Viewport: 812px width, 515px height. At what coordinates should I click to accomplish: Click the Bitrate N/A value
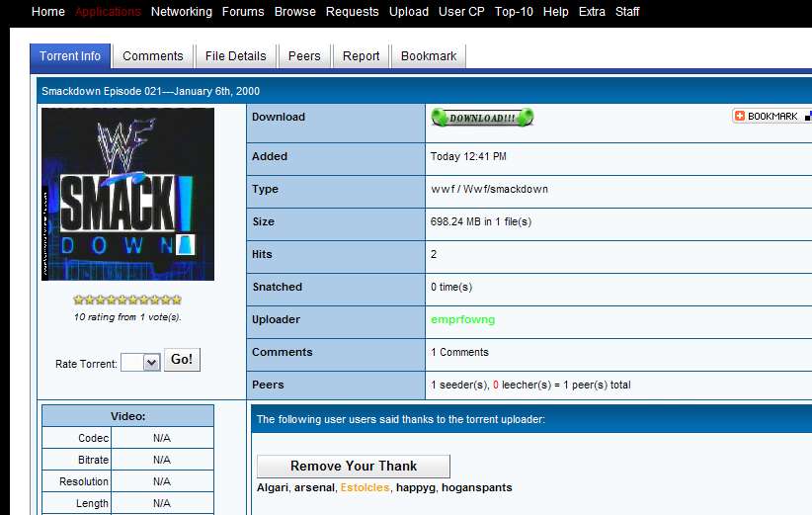[162, 460]
